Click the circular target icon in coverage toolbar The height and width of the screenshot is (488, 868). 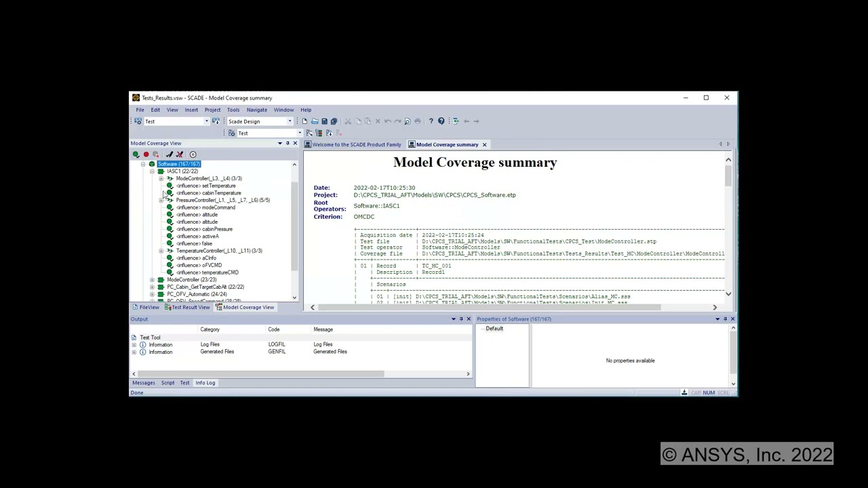193,155
